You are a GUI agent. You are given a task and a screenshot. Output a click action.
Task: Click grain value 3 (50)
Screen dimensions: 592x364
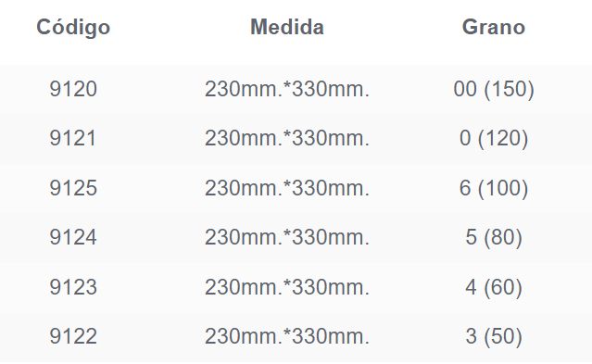(494, 337)
